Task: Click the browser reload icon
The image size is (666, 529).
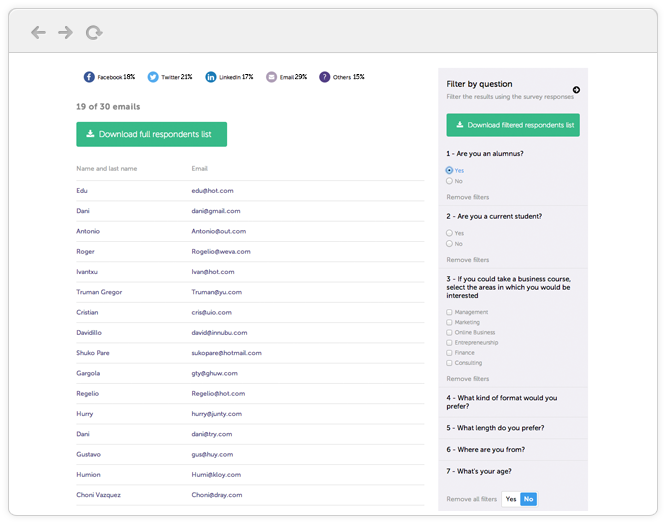Action: (94, 33)
